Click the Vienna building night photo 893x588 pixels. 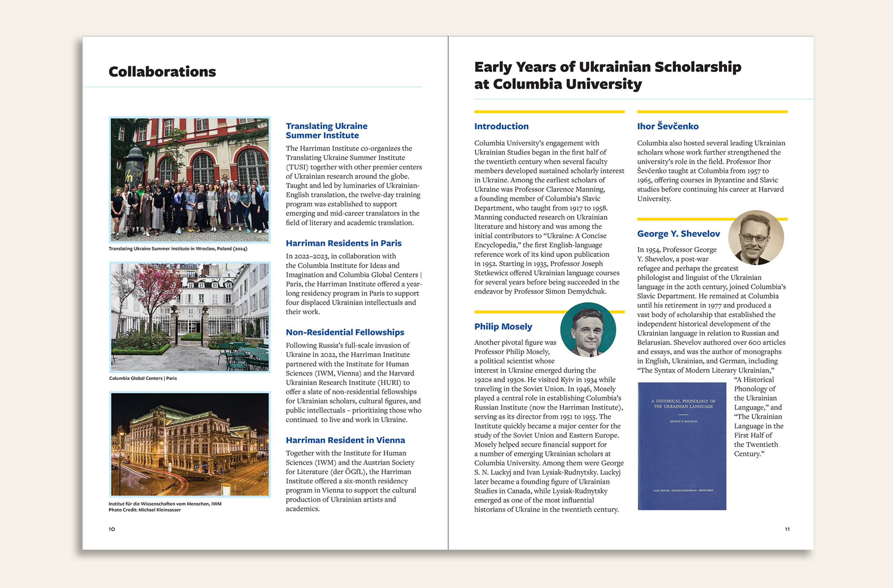tap(189, 444)
